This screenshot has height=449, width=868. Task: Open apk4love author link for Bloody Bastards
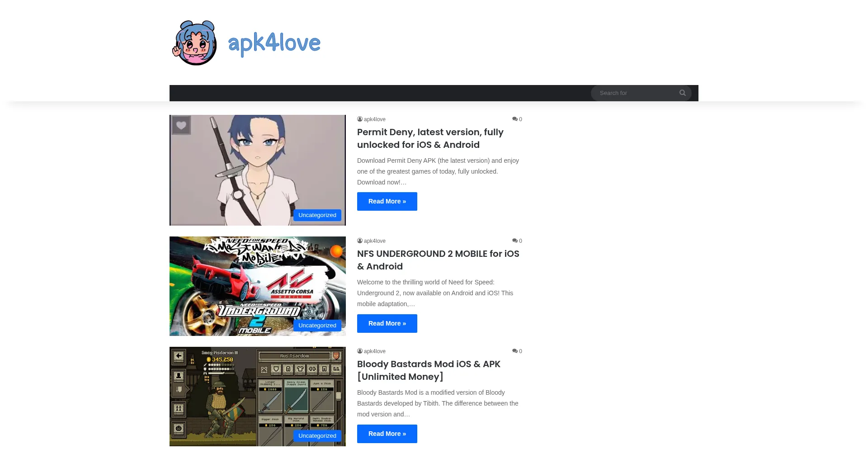pos(375,351)
